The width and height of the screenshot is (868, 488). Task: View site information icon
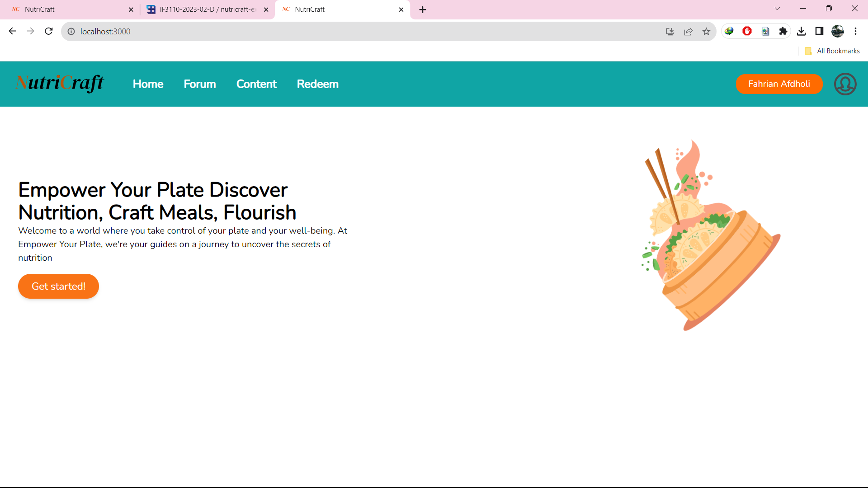pyautogui.click(x=71, y=32)
